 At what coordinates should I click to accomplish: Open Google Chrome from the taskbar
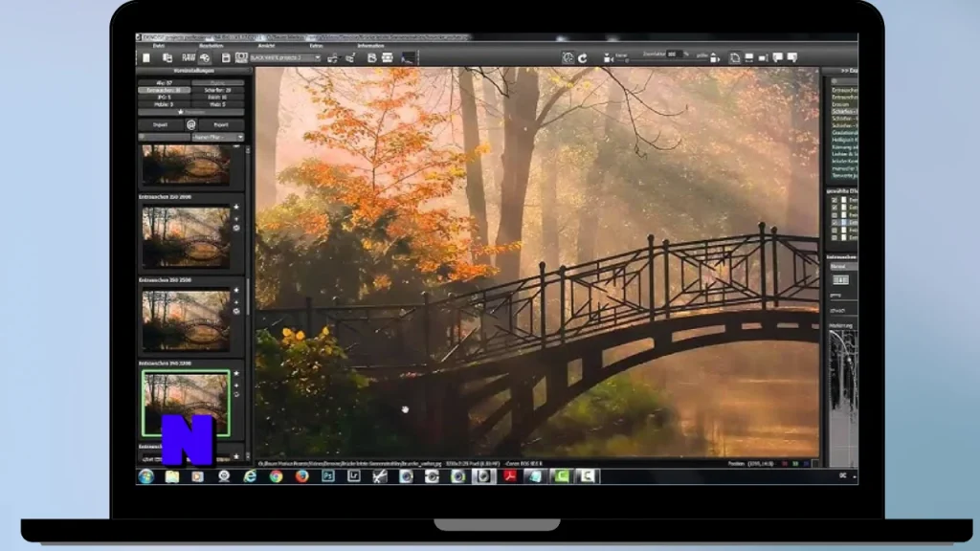tap(276, 476)
